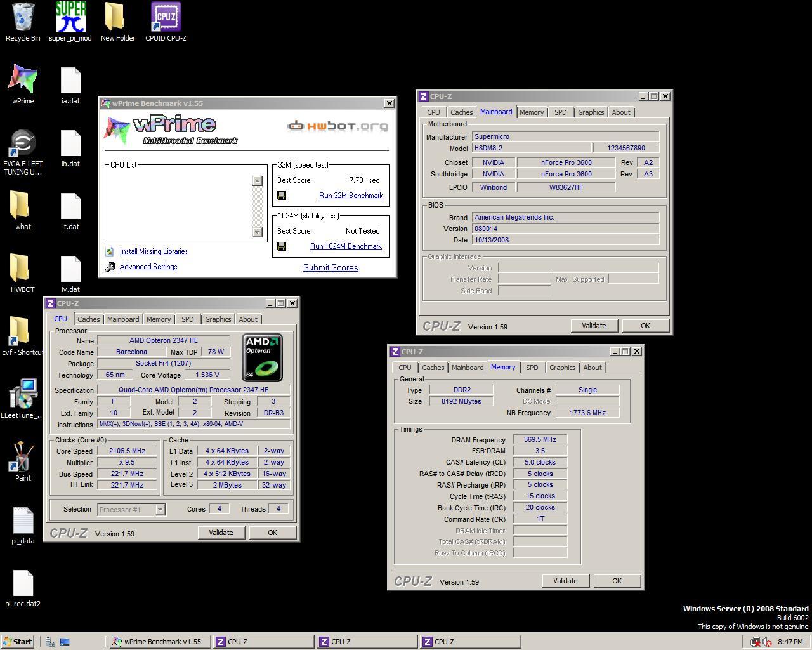This screenshot has width=812, height=650.
Task: Click Submit Scores link in wPrime
Action: 331,267
